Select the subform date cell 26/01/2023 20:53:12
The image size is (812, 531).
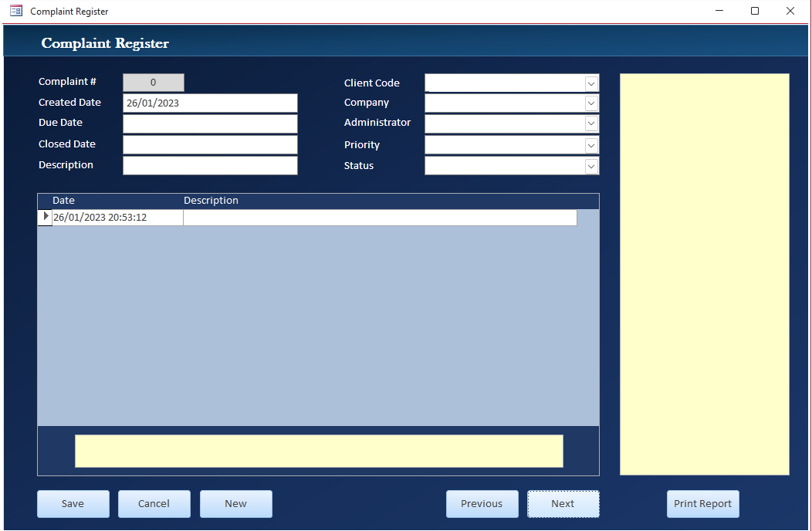(117, 218)
